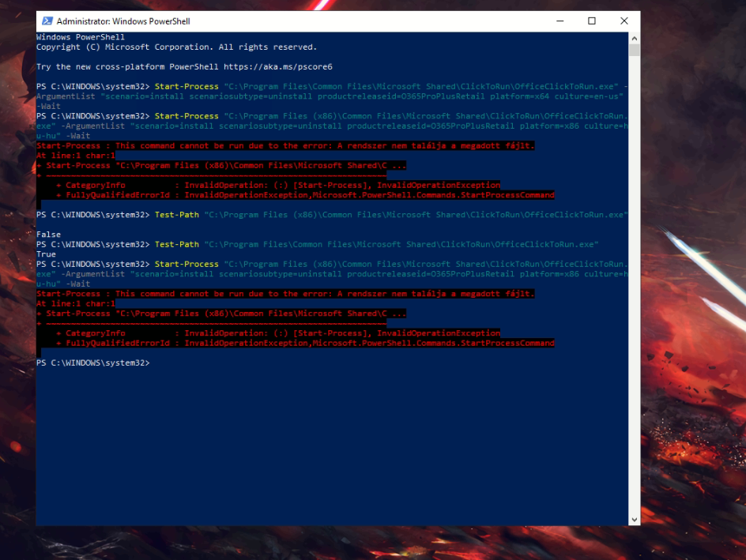Click the Microsoft Corporation copyright line

175,47
